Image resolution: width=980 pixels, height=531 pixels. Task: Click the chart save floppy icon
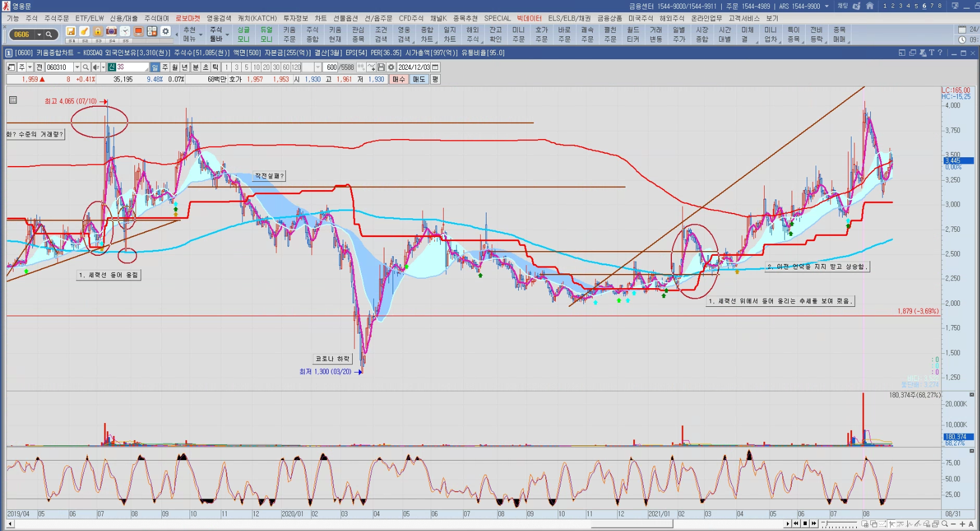[381, 67]
